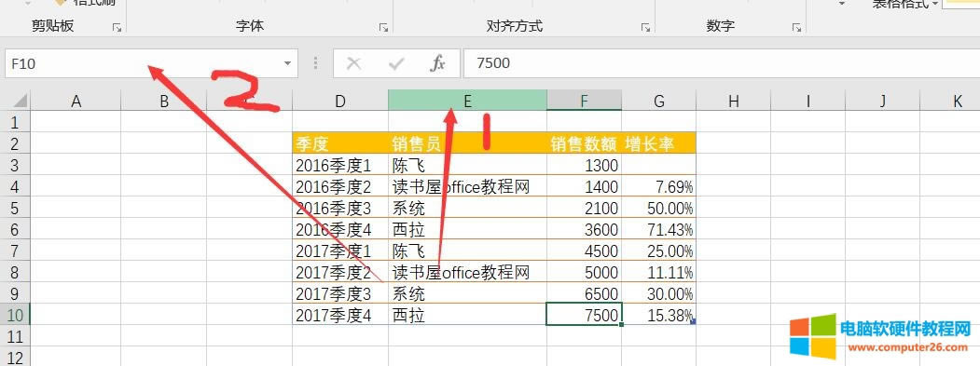Select cell 2016季度1
980x366 pixels.
click(340, 165)
